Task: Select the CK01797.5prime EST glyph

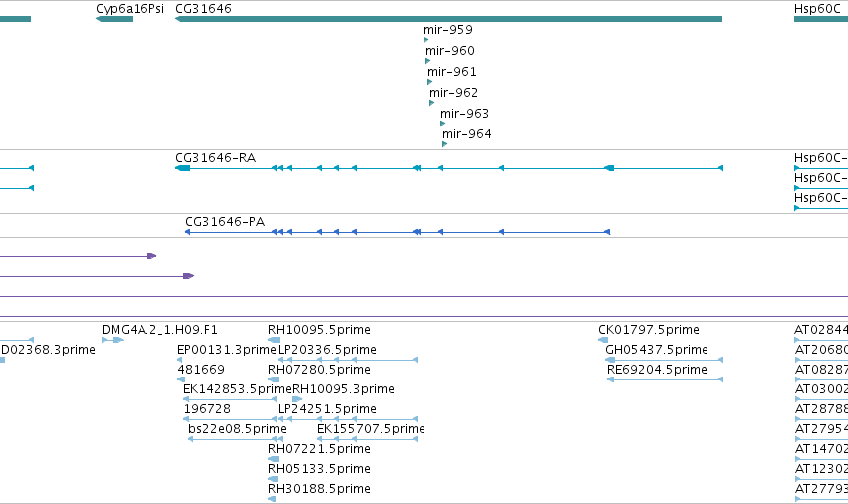Action: click(603, 340)
